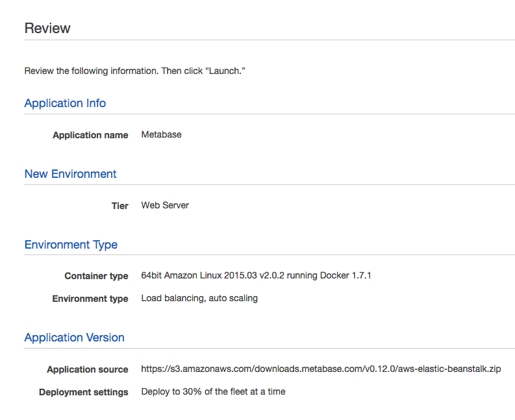Select the 64bit Amazon Linux Docker container value
Image resolution: width=515 pixels, height=420 pixels.
(256, 275)
